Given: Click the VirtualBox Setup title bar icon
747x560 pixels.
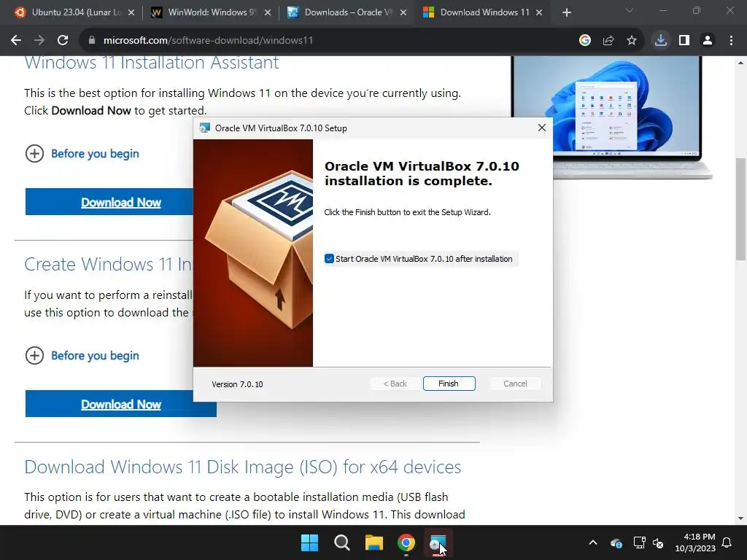Looking at the screenshot, I should [205, 128].
